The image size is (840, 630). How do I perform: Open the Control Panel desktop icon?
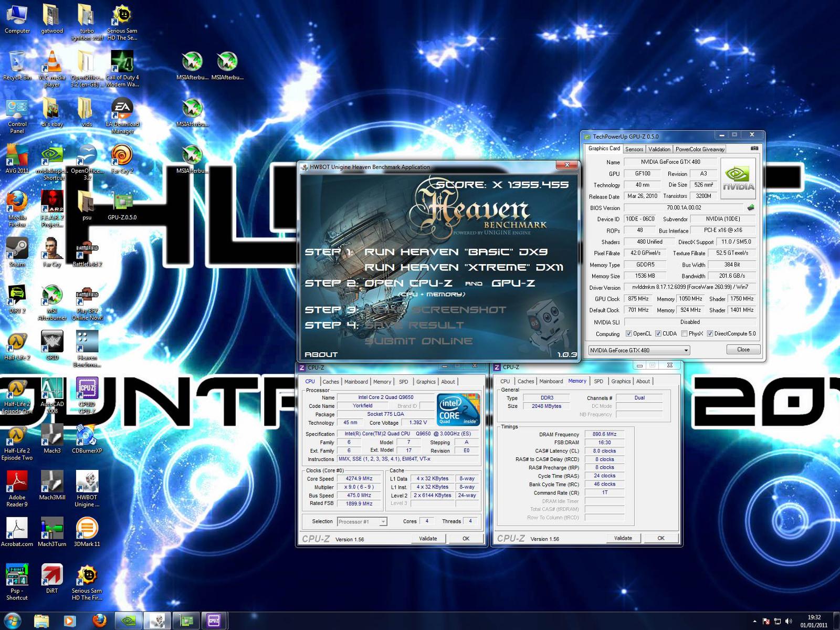tap(17, 115)
